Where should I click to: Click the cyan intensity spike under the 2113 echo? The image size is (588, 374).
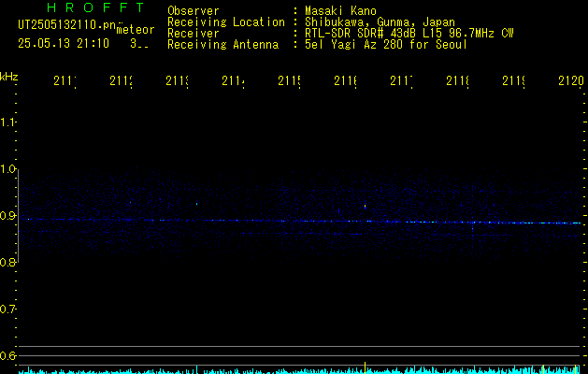(197, 368)
